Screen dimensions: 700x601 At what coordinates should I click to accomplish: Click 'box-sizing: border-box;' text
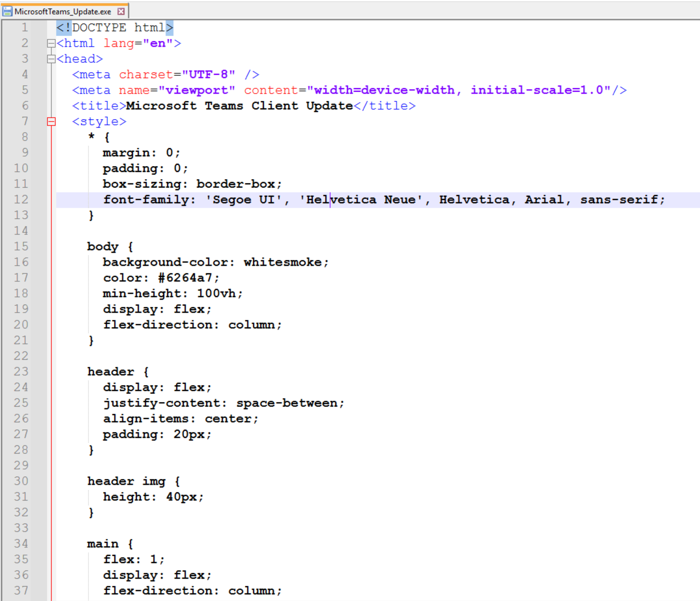192,184
